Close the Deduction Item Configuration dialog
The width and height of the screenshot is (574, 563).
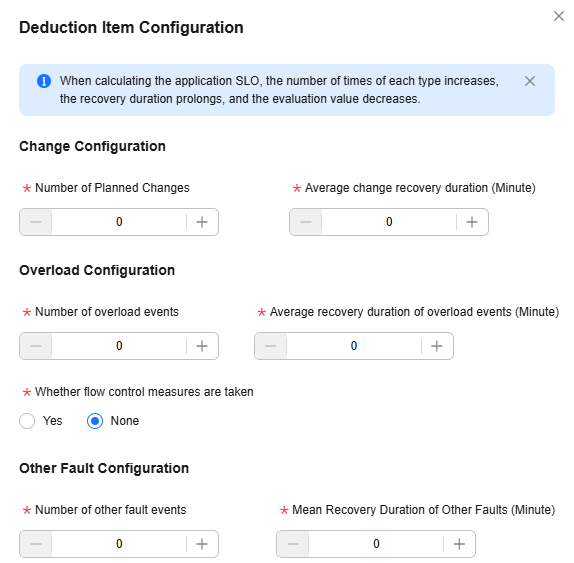(x=559, y=16)
